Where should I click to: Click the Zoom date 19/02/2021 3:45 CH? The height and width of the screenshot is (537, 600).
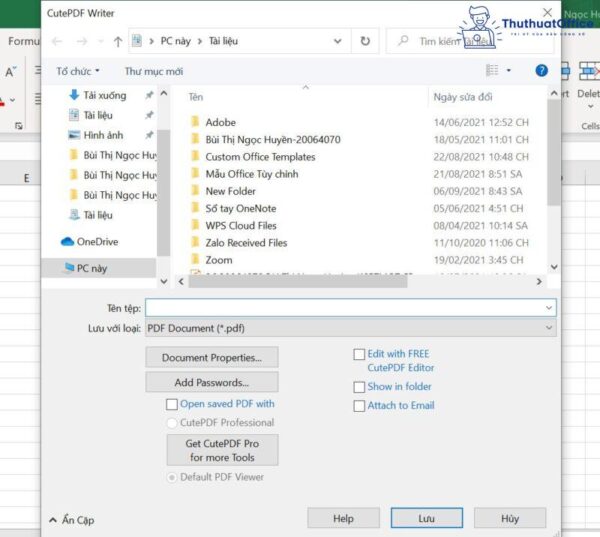tap(478, 260)
